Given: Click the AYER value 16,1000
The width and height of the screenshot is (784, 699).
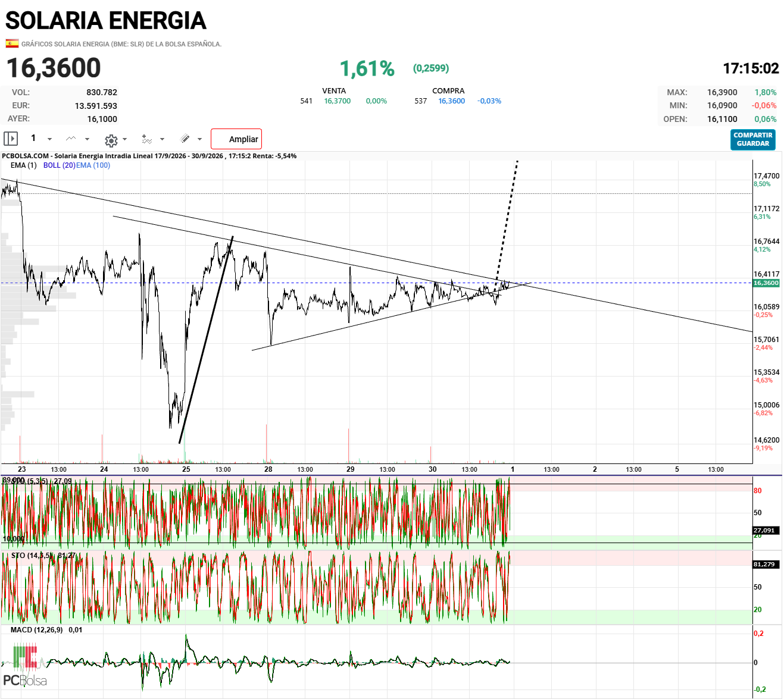Looking at the screenshot, I should 102,119.
